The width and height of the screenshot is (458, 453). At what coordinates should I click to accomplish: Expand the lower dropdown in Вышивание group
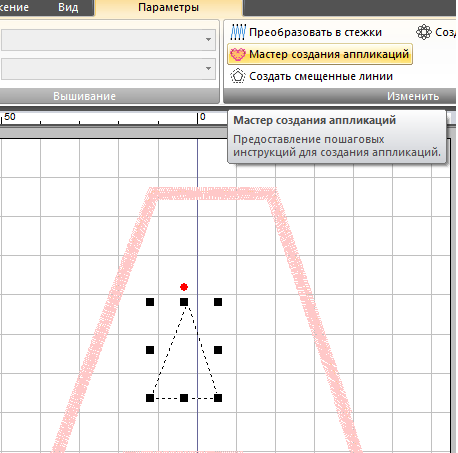[208, 68]
